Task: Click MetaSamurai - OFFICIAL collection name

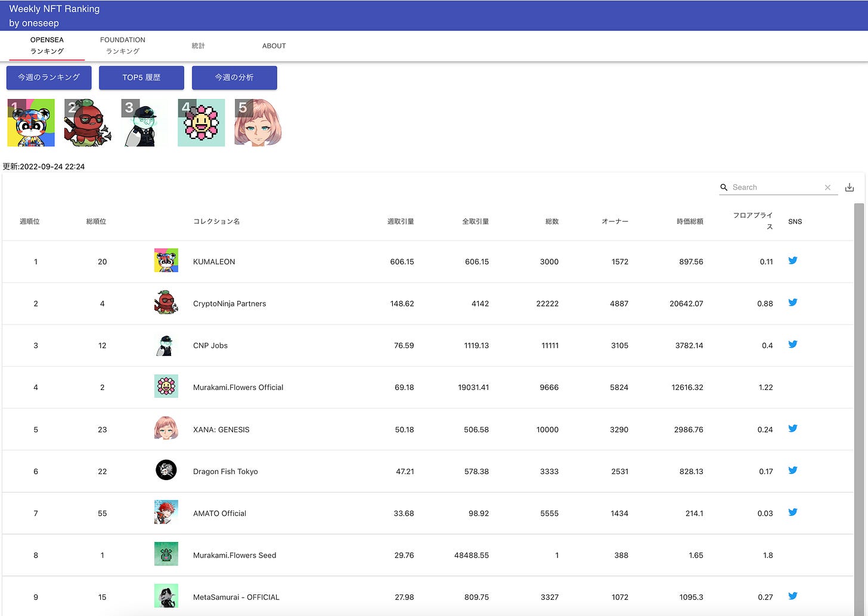Action: coord(236,597)
